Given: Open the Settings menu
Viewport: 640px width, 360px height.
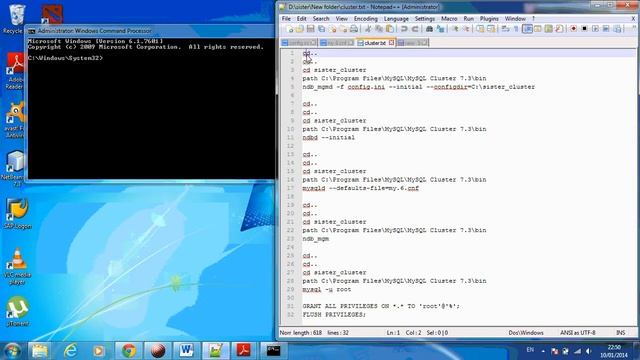Looking at the screenshot, I should [x=424, y=19].
